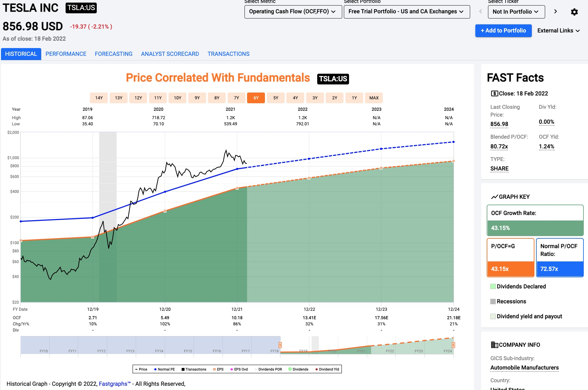Toggle EPS Ovd series in legend

[239, 369]
